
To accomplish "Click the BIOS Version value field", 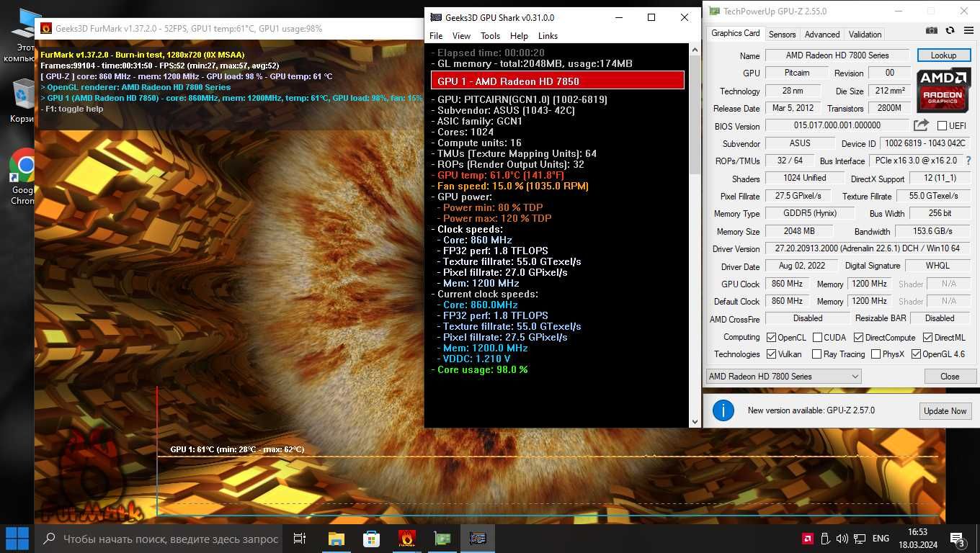I will (x=838, y=125).
